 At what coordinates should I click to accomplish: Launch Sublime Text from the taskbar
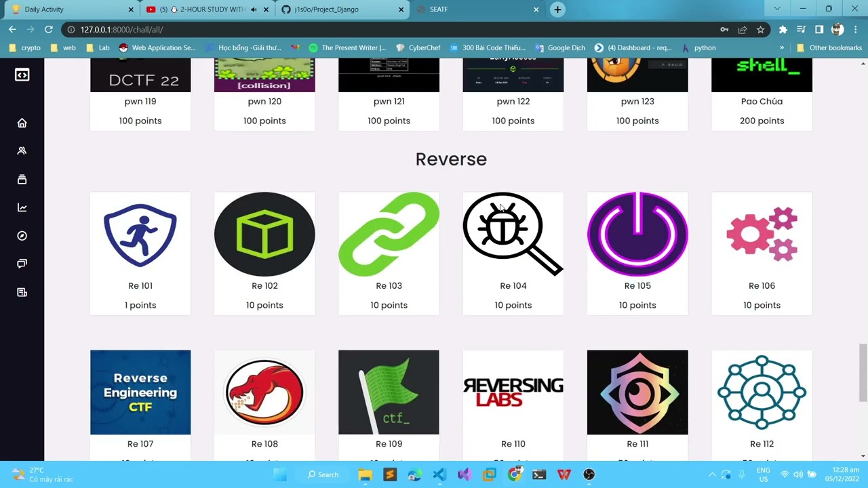click(x=390, y=474)
